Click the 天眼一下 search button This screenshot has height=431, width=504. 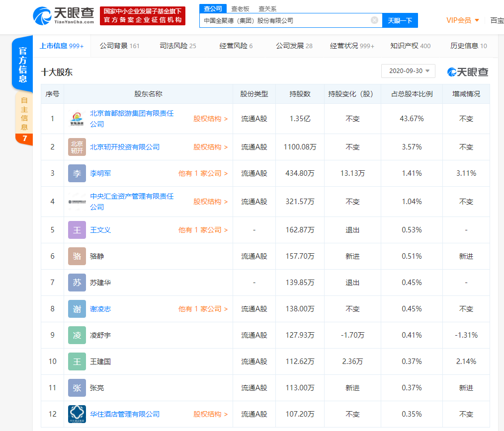400,20
